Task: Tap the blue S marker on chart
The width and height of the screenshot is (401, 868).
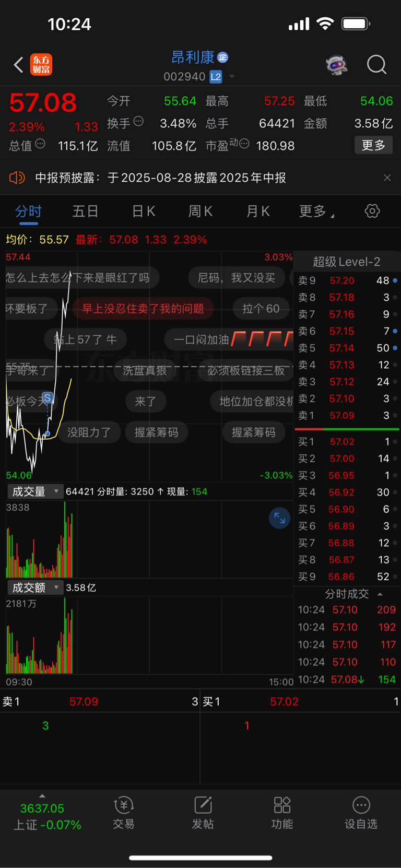Action: point(47,398)
